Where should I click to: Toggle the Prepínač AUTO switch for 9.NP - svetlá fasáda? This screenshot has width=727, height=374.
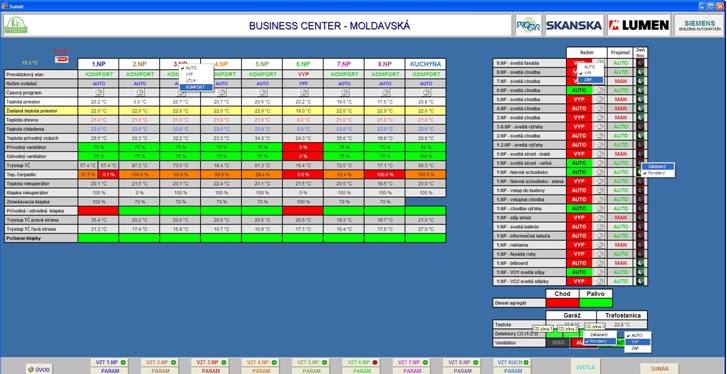click(x=621, y=63)
